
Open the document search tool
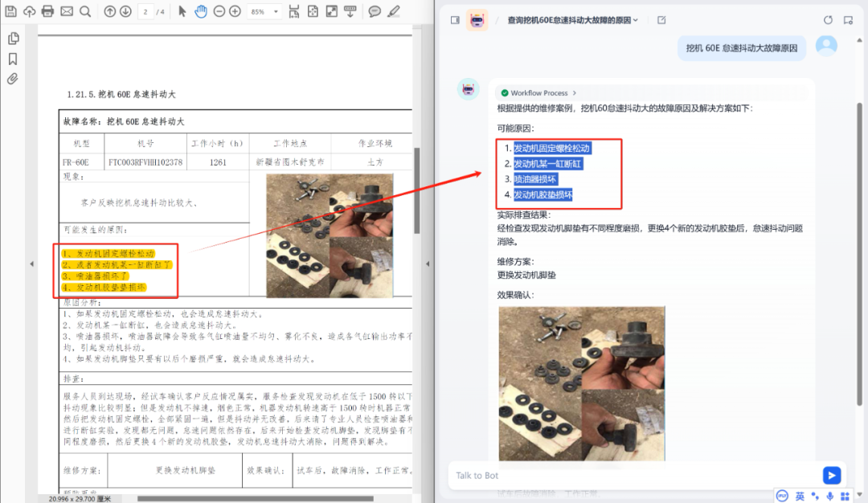tap(85, 11)
